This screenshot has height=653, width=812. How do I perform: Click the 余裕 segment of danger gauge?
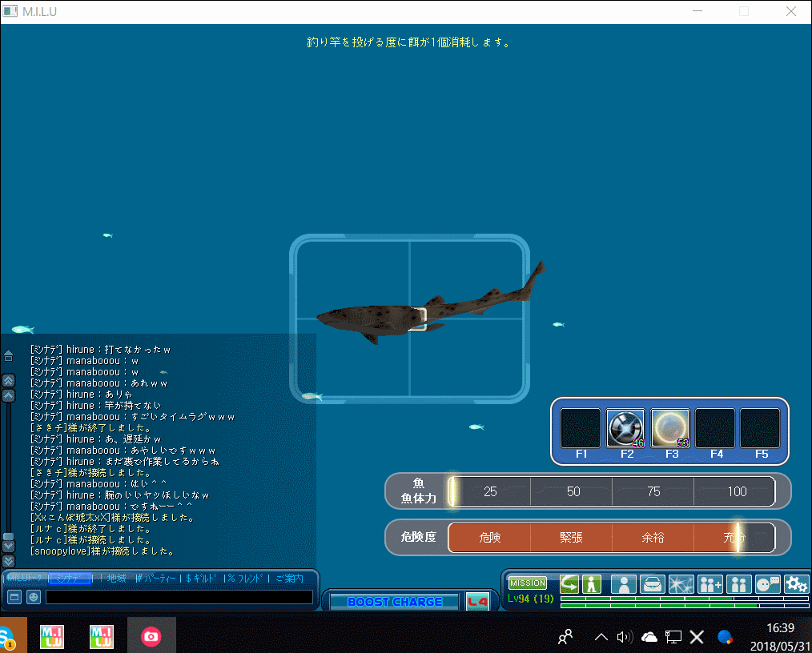(x=653, y=538)
